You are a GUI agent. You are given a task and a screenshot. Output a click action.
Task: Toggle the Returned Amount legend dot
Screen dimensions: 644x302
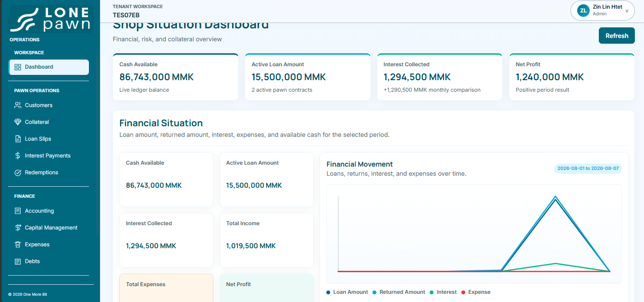[375, 292]
